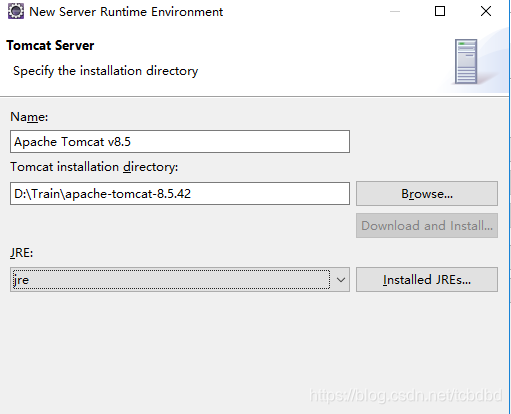Image resolution: width=511 pixels, height=414 pixels.
Task: Minimize the dialog window
Action: 395,11
